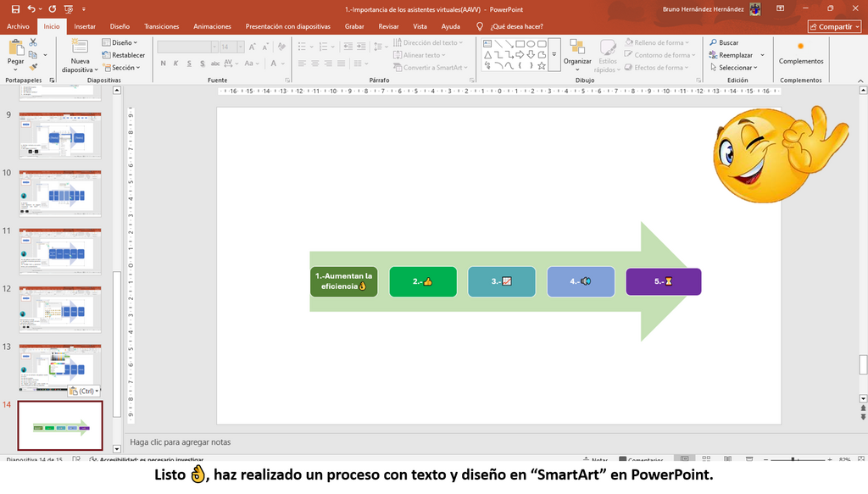Toggle italic K formatting
The image size is (868, 494).
point(176,64)
